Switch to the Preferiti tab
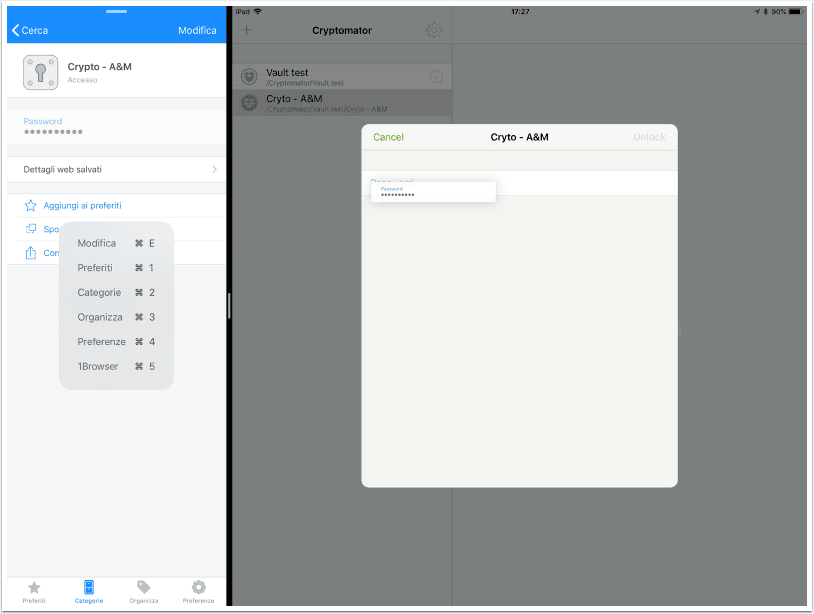Viewport: 814px width, 614px height. (34, 592)
